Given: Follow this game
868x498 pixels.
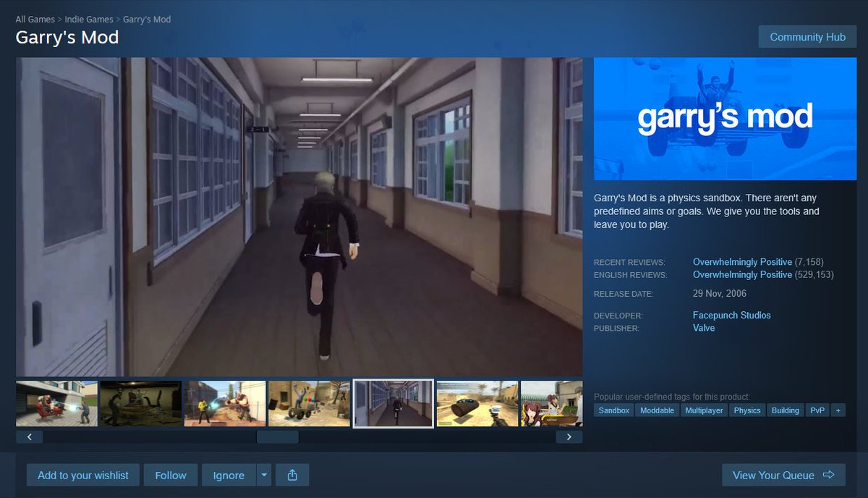Looking at the screenshot, I should coord(171,475).
